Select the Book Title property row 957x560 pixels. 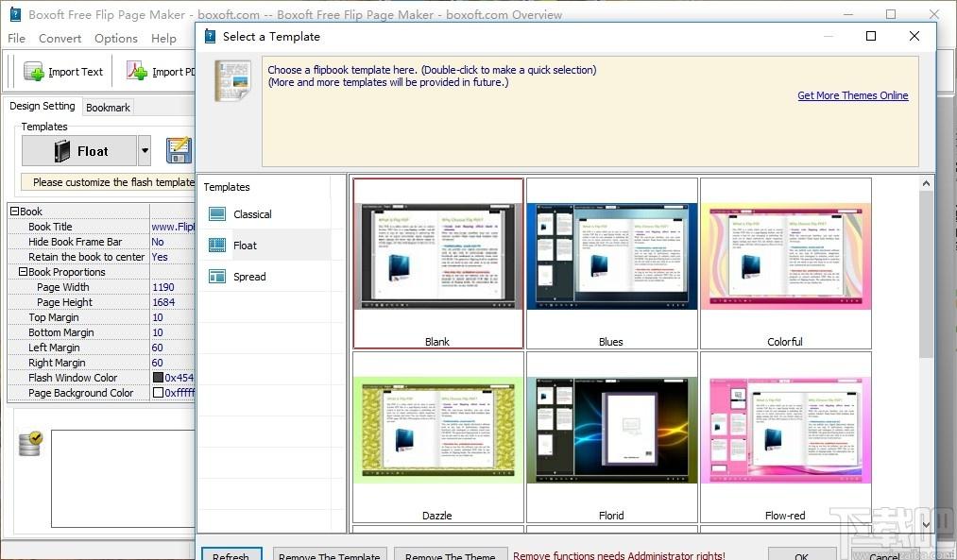pos(101,227)
